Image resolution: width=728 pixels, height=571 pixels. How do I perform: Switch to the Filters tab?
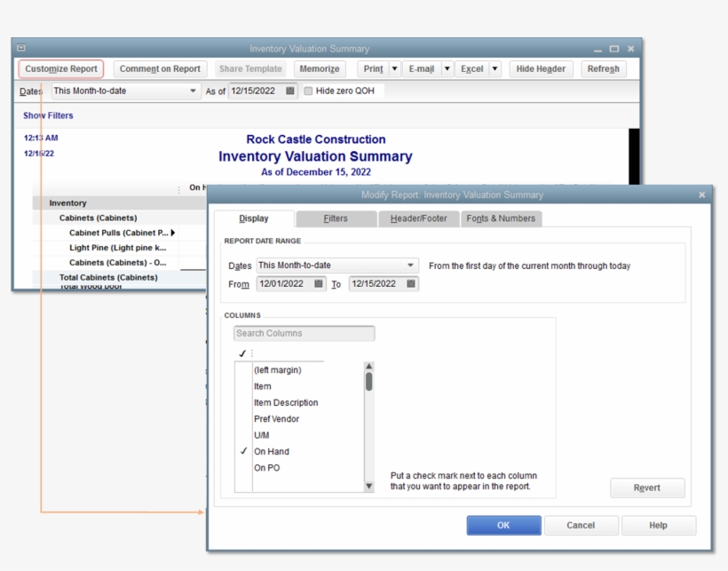coord(336,218)
